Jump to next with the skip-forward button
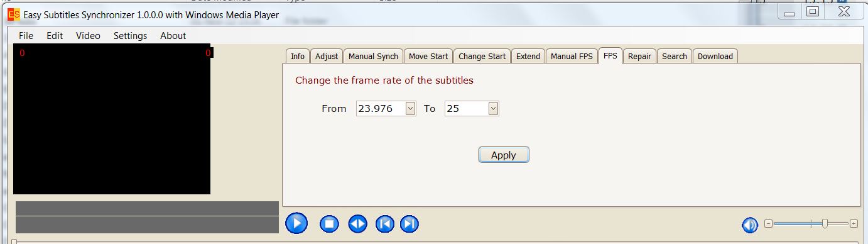The image size is (868, 244). click(409, 223)
